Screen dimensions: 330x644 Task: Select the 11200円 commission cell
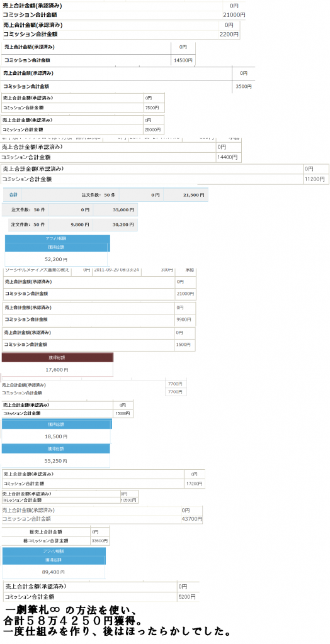[x=315, y=179]
